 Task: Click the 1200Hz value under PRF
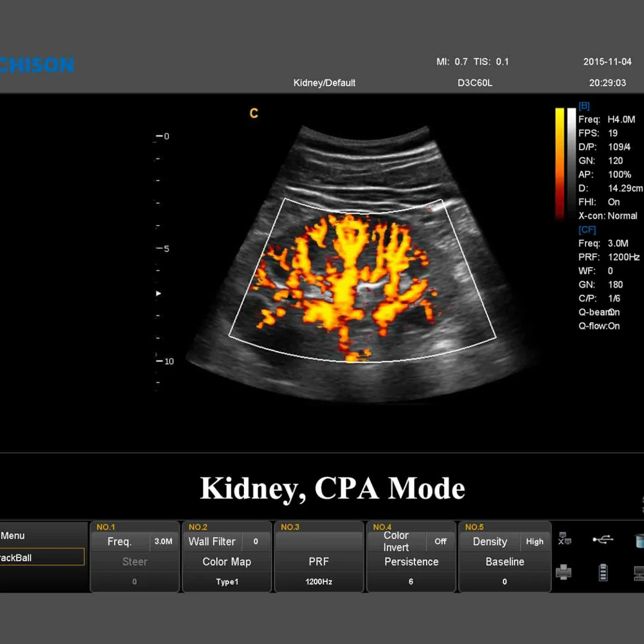(x=319, y=582)
